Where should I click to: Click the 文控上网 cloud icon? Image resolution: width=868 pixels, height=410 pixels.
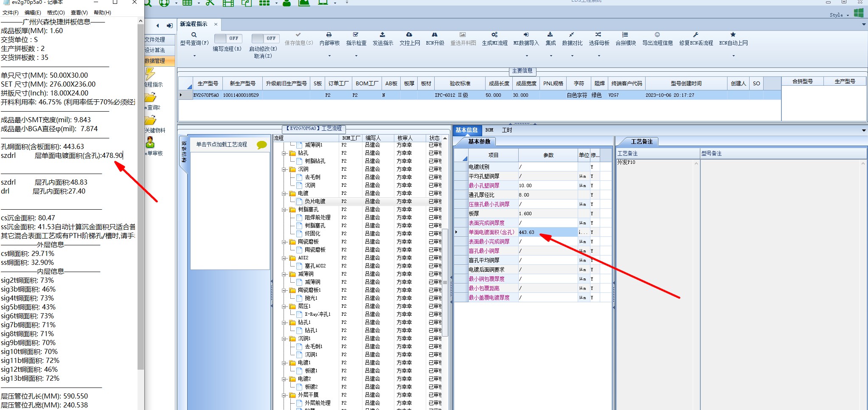[409, 35]
